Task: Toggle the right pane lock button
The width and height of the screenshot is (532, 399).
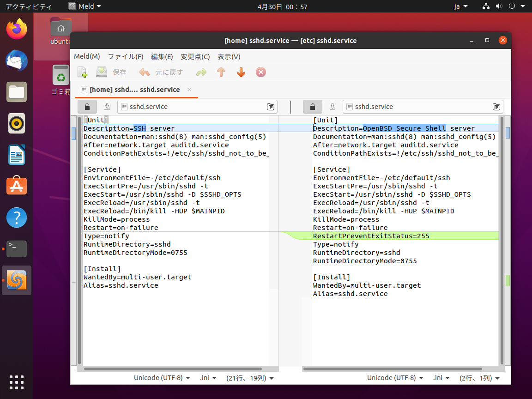Action: (312, 107)
